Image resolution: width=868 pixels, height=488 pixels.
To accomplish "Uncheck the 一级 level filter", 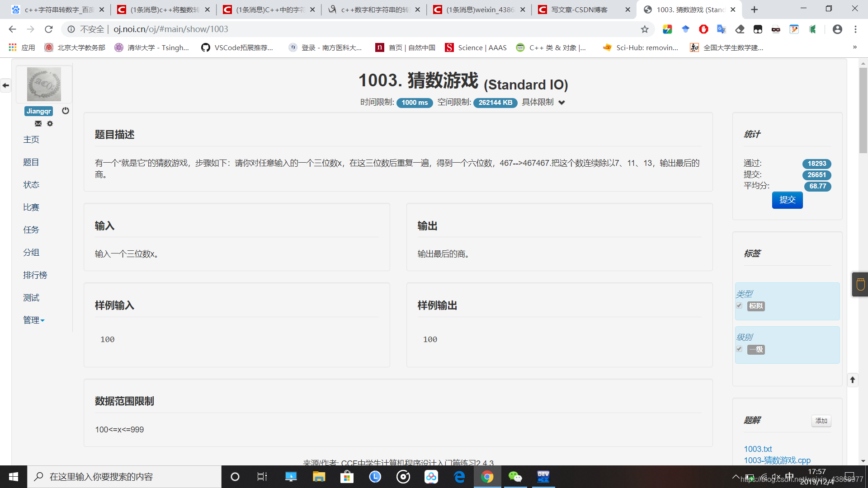I will 740,349.
